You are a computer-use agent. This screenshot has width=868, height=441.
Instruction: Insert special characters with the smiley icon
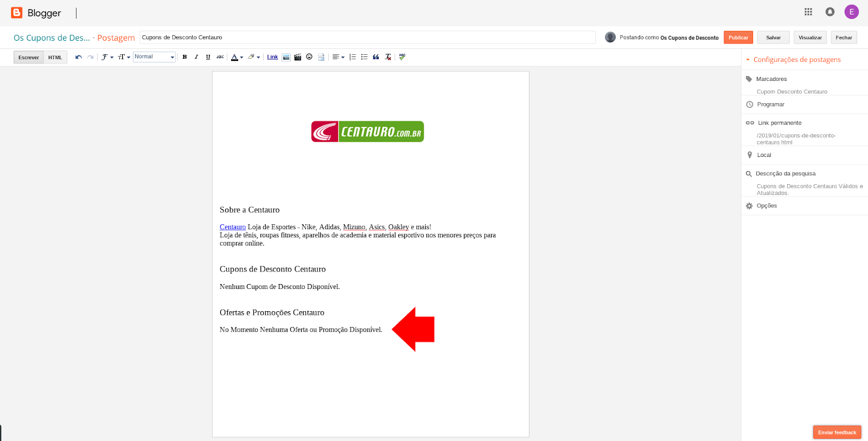(x=309, y=57)
